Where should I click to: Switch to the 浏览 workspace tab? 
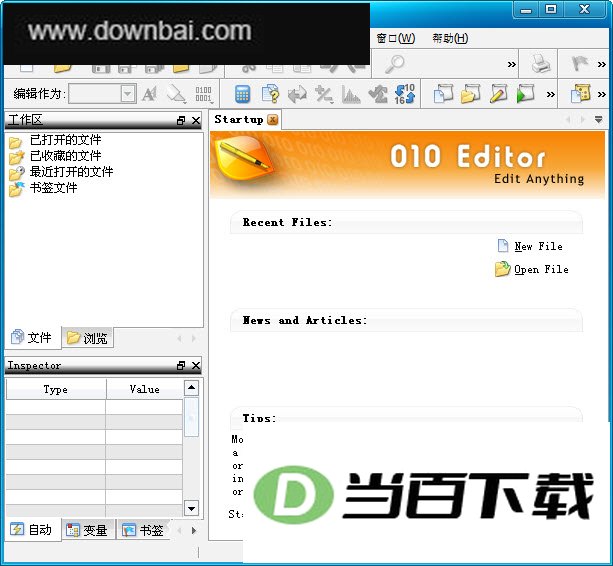click(x=88, y=338)
